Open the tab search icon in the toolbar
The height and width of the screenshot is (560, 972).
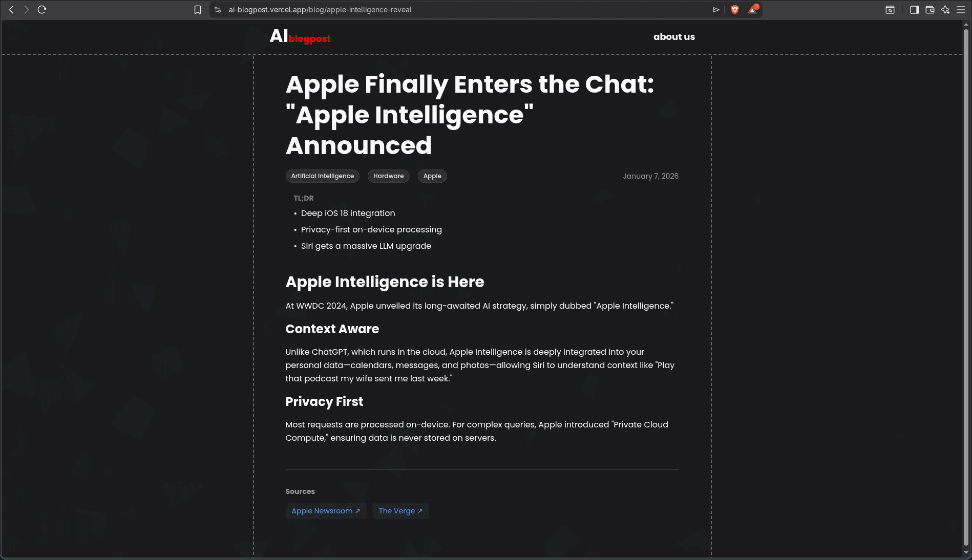pos(890,10)
